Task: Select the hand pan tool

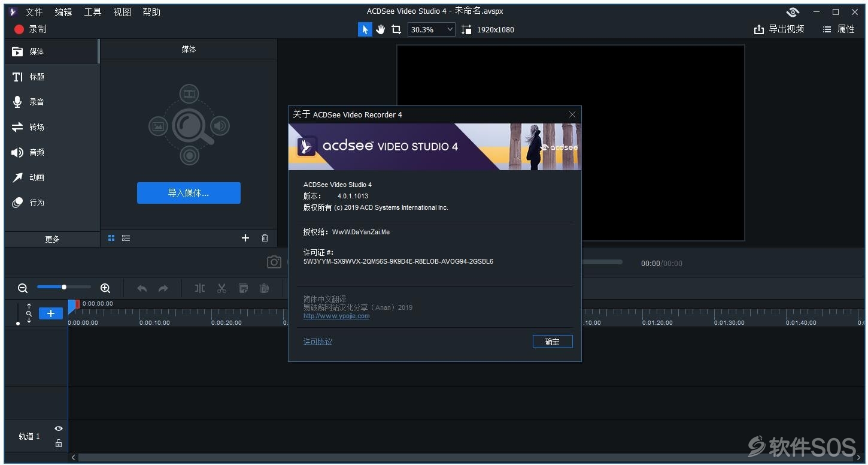Action: click(381, 29)
